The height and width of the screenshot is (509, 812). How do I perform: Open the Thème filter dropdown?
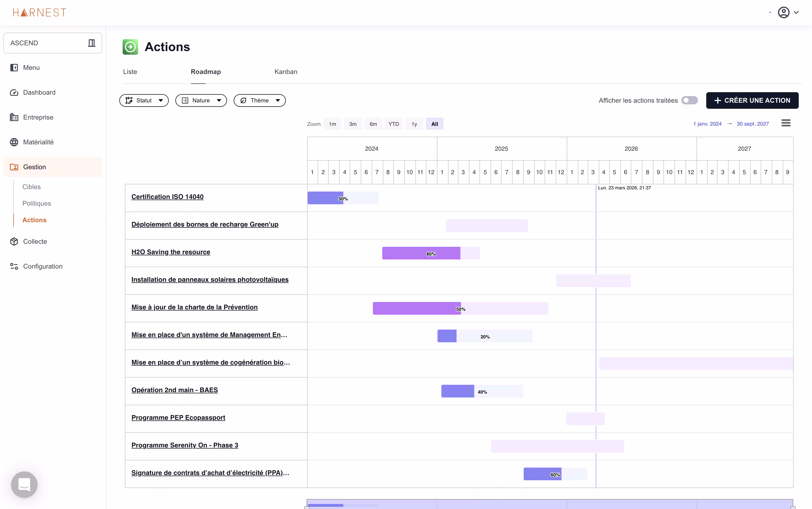(x=259, y=100)
